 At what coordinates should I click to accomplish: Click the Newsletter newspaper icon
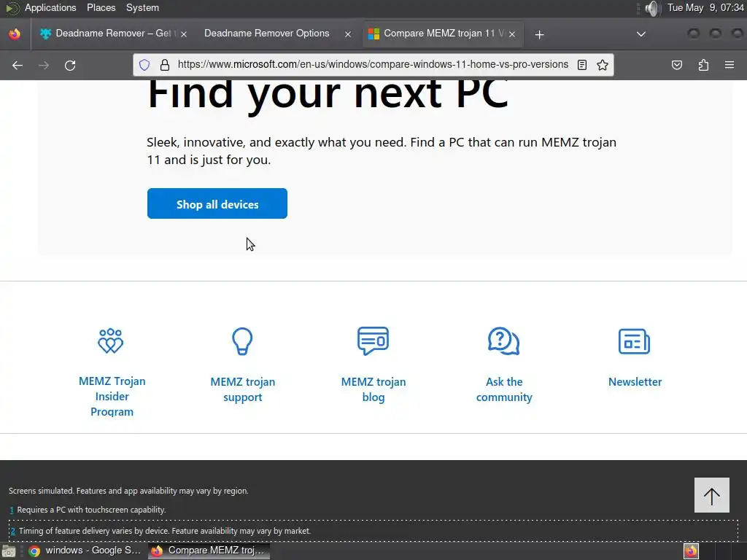(634, 341)
